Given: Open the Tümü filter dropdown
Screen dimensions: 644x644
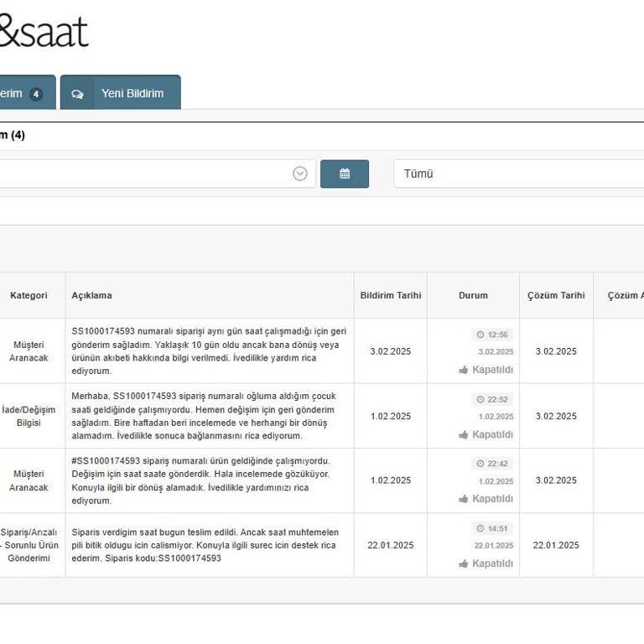Looking at the screenshot, I should (518, 174).
